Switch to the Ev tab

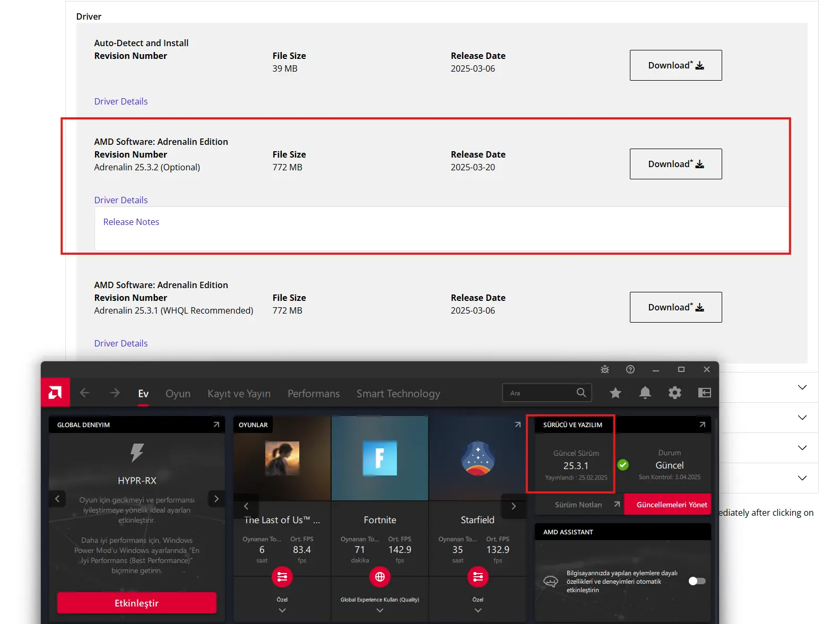[x=143, y=394]
